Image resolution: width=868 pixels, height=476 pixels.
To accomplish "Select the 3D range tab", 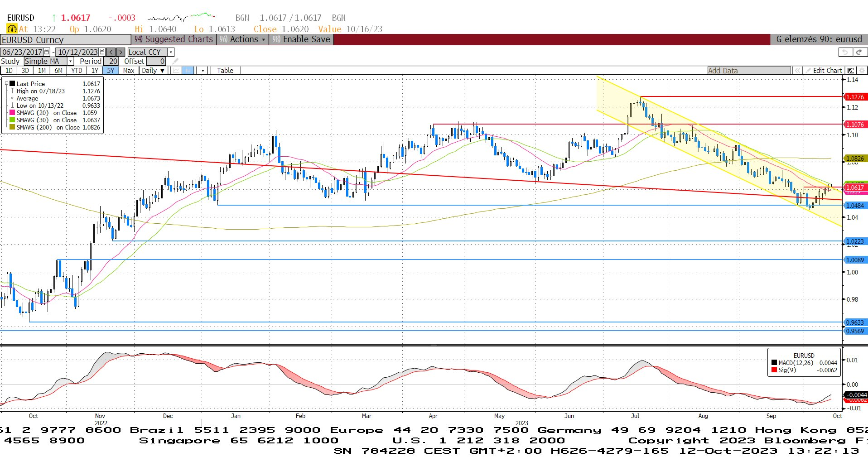I will (25, 71).
